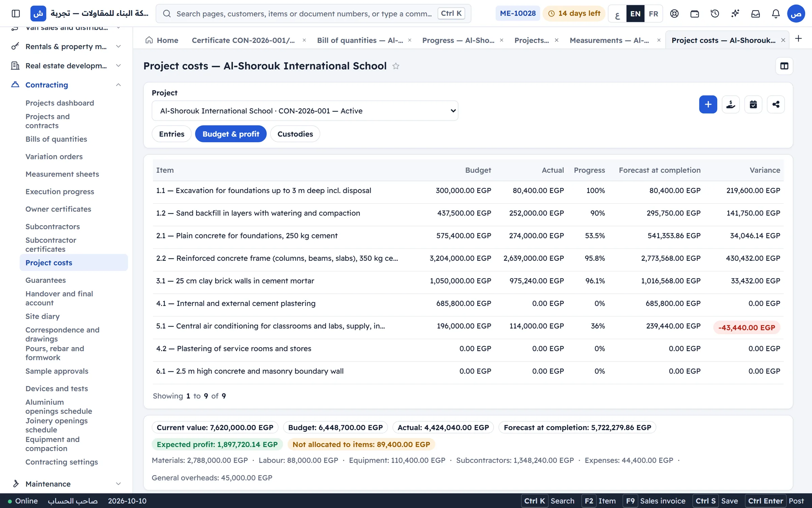The height and width of the screenshot is (508, 812).
Task: Switch language to FR
Action: pyautogui.click(x=653, y=14)
